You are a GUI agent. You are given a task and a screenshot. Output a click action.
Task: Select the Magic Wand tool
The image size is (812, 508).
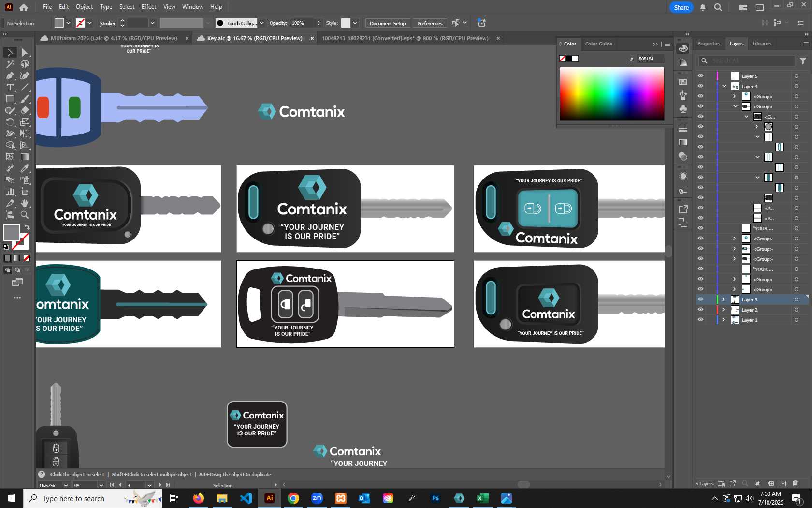pos(10,64)
